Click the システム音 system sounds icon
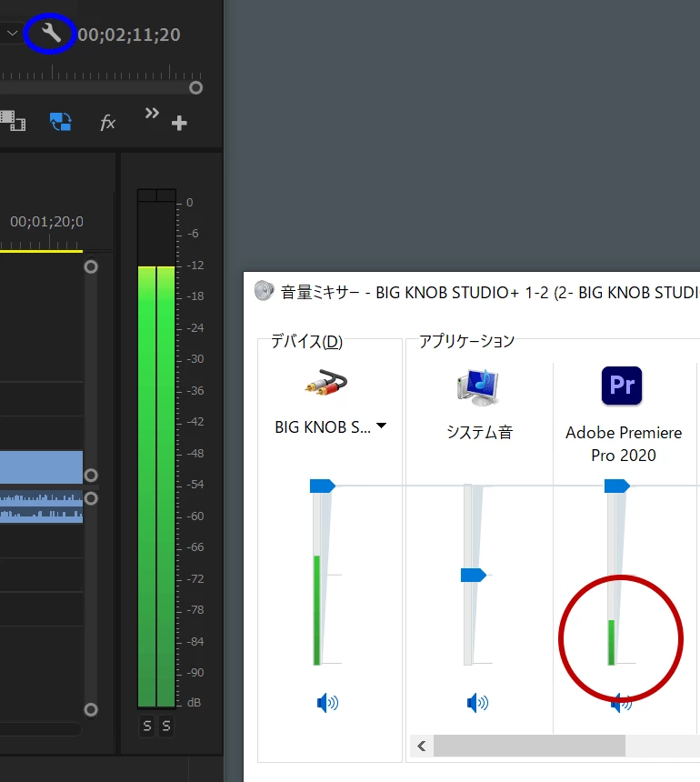The image size is (700, 782). 478,387
